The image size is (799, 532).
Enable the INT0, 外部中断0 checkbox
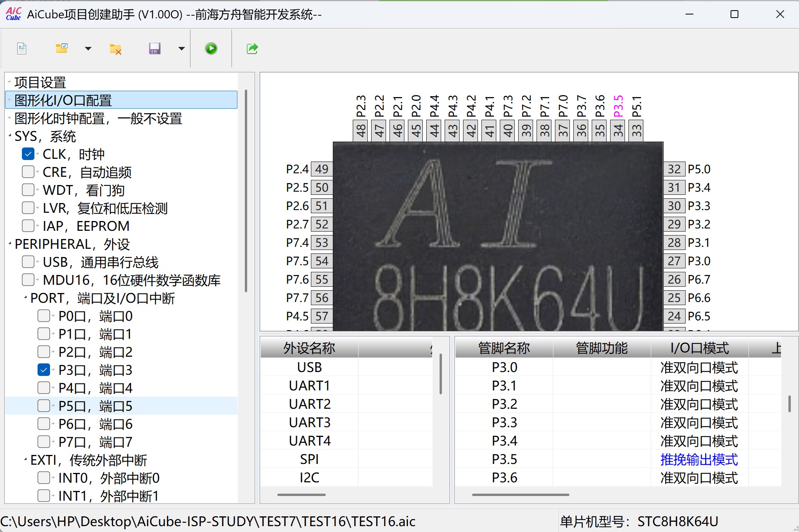pos(44,478)
